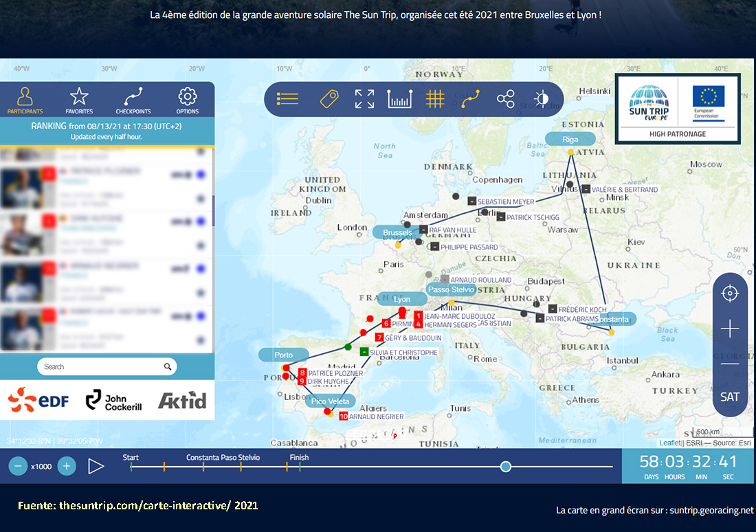Screen dimensions: 756x532
Task: Zoom out with the map minus button
Action: 730,364
